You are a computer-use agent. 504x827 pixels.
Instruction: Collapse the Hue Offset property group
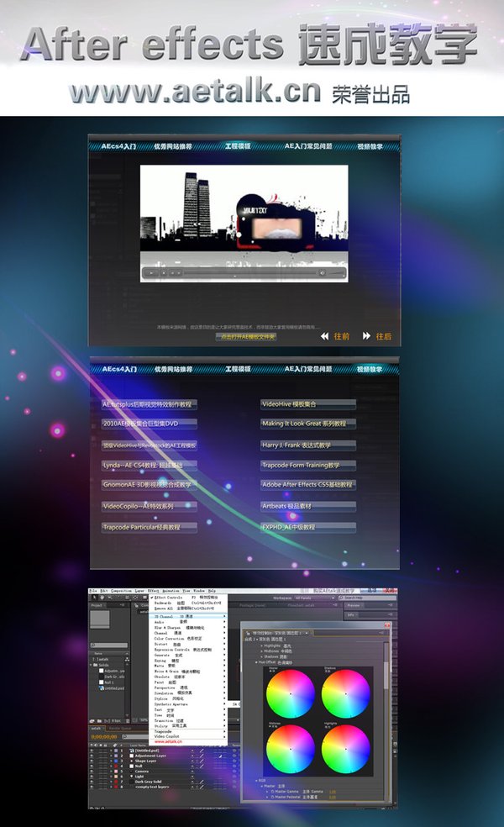tap(257, 662)
